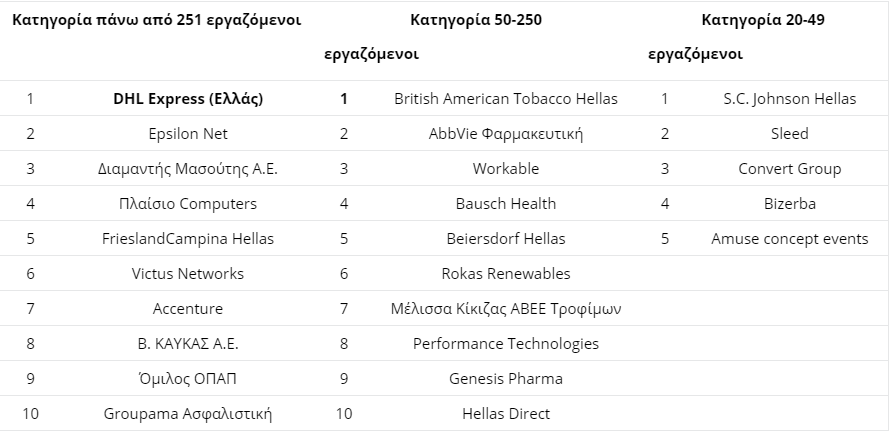
Task: Select Amuse concept events cell
Action: pos(790,239)
